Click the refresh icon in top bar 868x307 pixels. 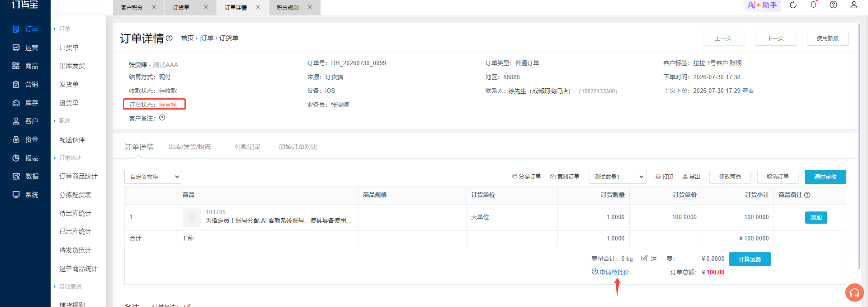tap(793, 5)
